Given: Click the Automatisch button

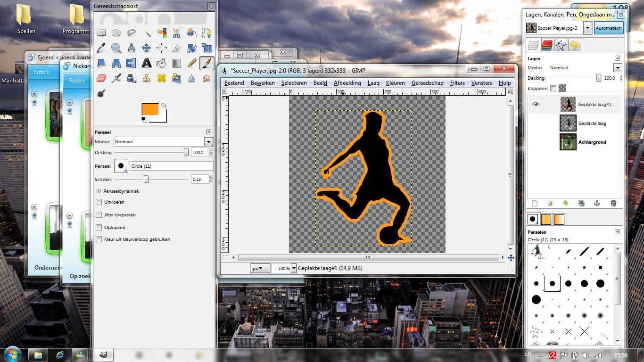Looking at the screenshot, I should [x=608, y=28].
